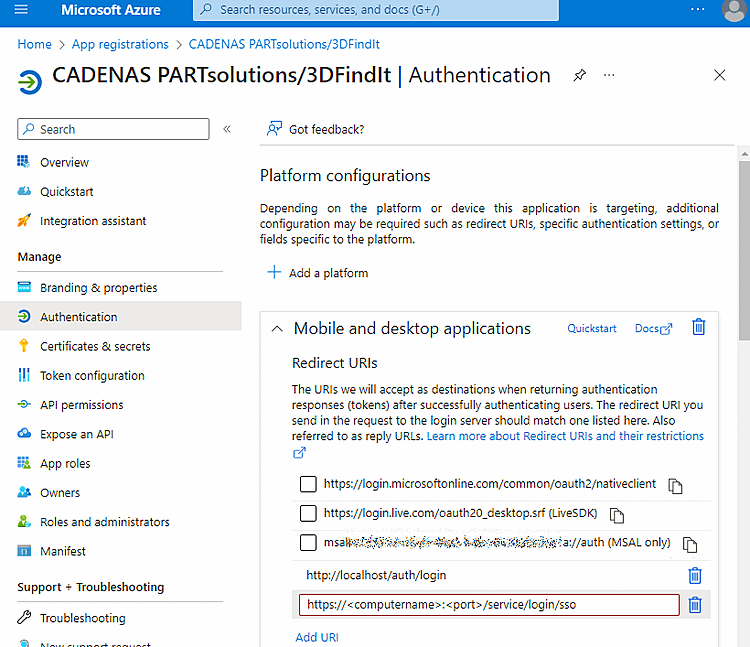Focus the top resource search box
The width and height of the screenshot is (750, 647).
pyautogui.click(x=375, y=10)
